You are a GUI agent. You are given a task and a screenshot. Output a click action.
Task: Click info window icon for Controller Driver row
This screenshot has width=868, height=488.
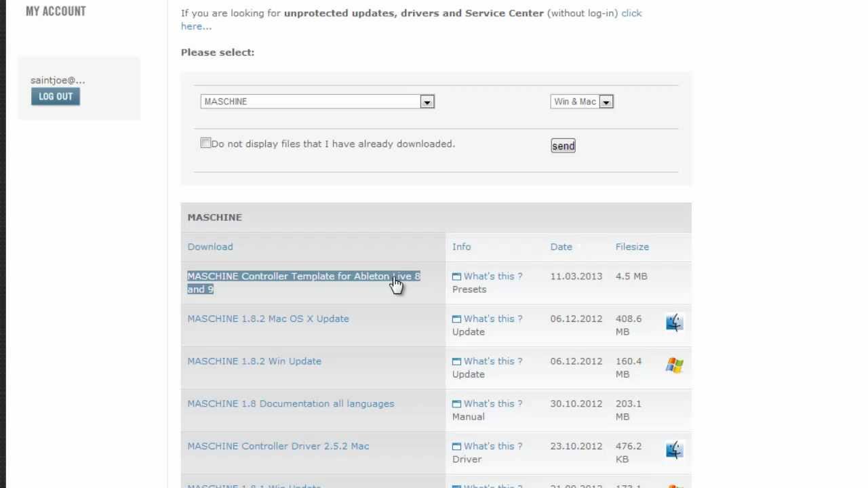456,447
